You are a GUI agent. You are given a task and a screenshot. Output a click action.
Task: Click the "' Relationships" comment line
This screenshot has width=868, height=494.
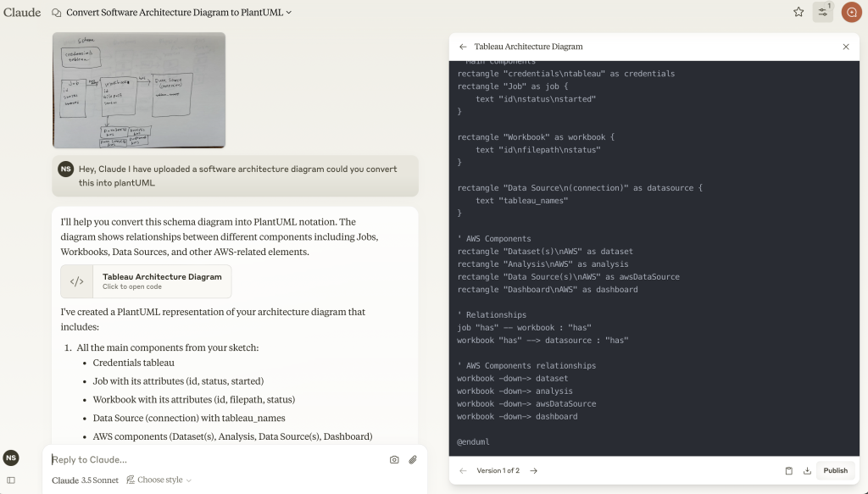point(492,314)
